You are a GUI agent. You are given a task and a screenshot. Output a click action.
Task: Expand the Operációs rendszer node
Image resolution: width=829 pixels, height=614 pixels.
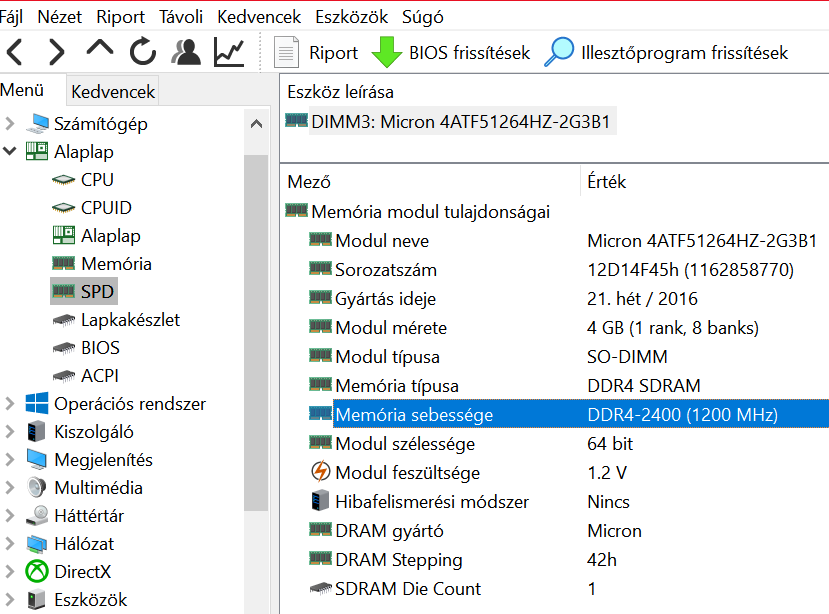(10, 404)
